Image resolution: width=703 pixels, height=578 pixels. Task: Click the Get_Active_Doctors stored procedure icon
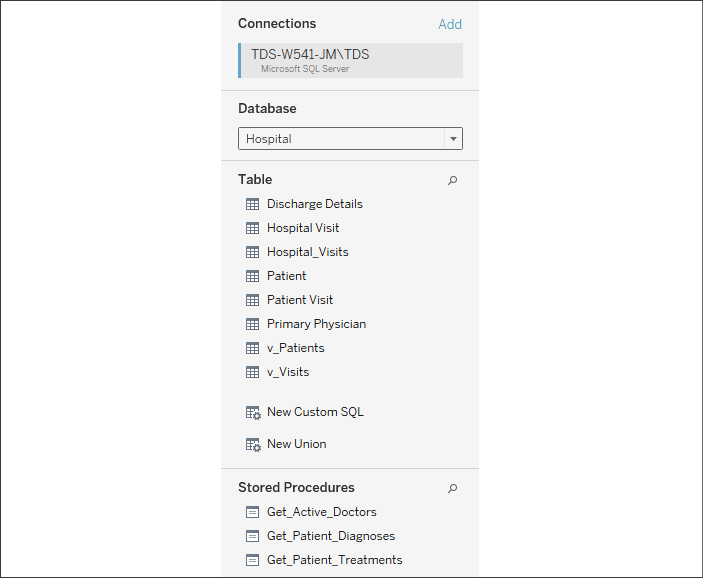point(252,512)
